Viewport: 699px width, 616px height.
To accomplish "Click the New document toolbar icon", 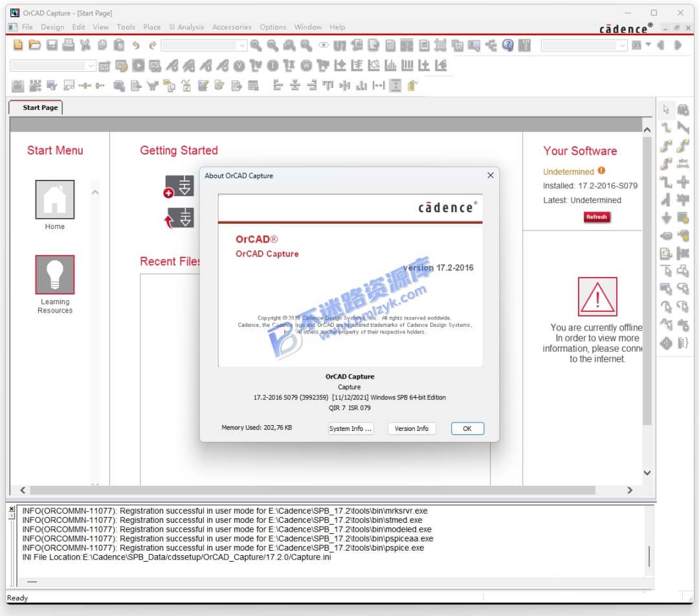I will pos(18,45).
